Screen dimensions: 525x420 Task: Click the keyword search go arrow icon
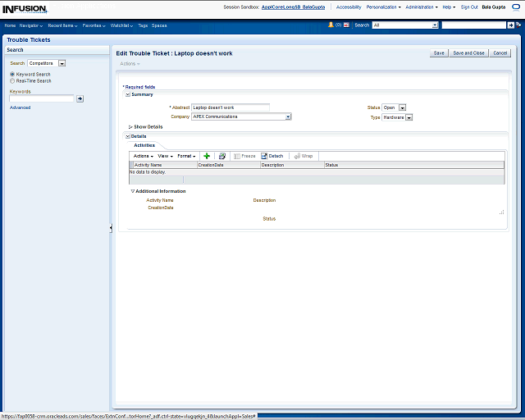[80, 98]
